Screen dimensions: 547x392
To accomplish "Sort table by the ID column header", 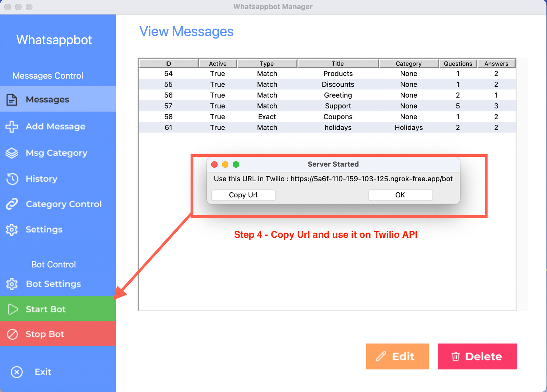I will [x=168, y=64].
